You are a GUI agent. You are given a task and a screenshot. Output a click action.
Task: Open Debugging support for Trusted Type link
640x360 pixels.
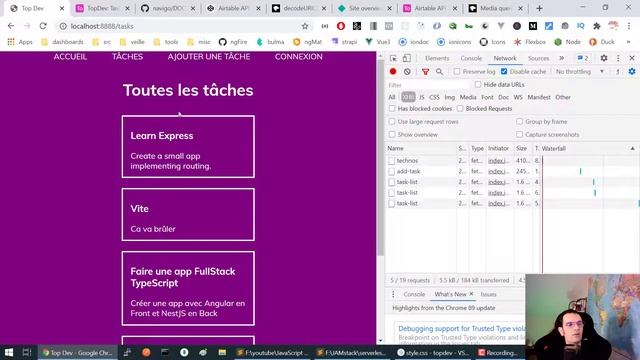(462, 329)
